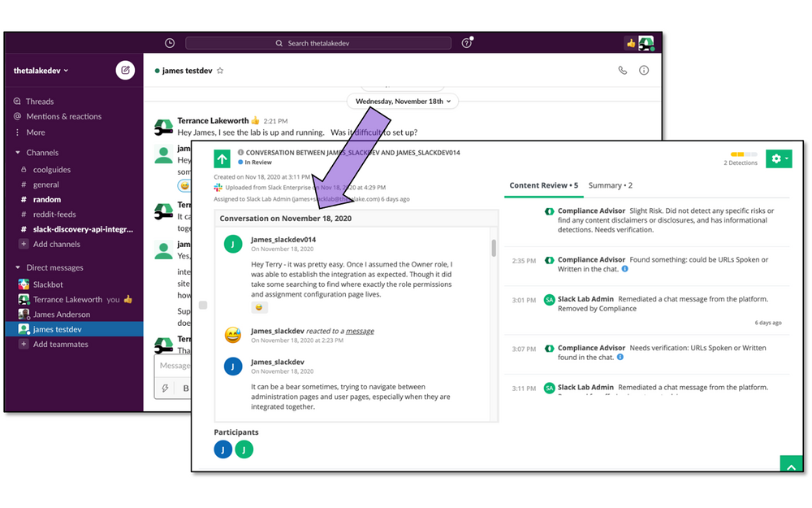Select the james testdev direct message
Viewport: 812px width, 508px height.
pyautogui.click(x=74, y=329)
